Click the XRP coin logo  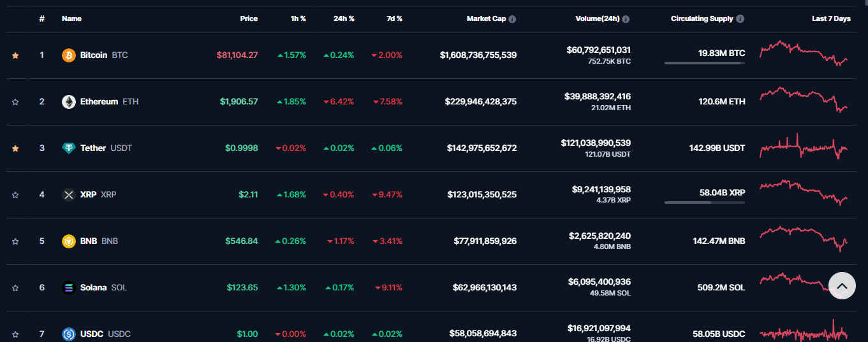[x=68, y=195]
